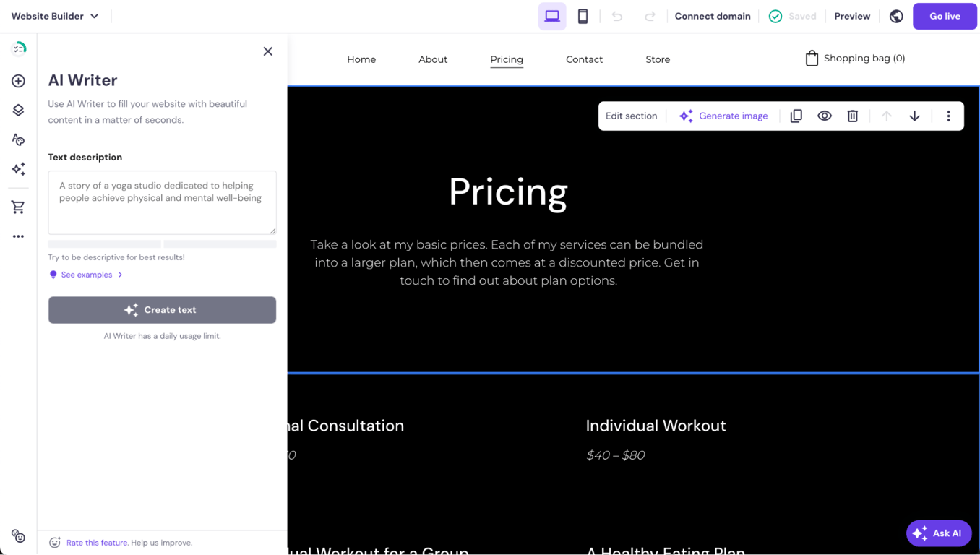Switch to desktop view mode
980x555 pixels.
(x=551, y=15)
